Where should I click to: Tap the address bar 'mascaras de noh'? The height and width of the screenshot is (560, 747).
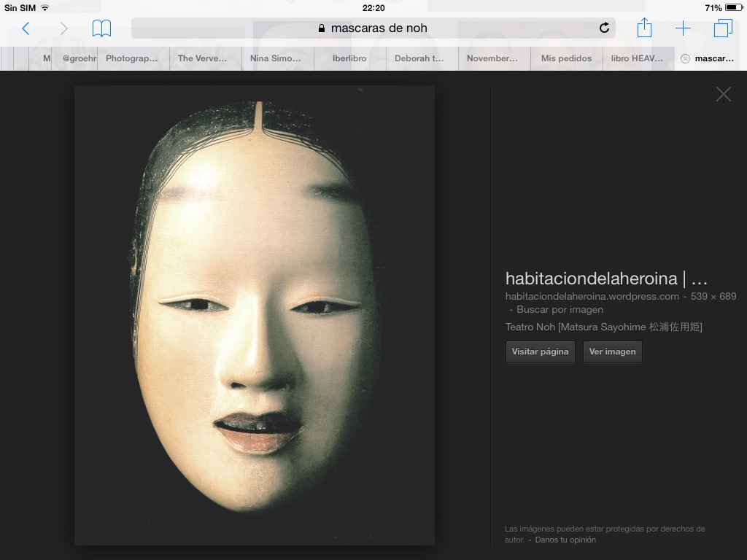(x=373, y=28)
